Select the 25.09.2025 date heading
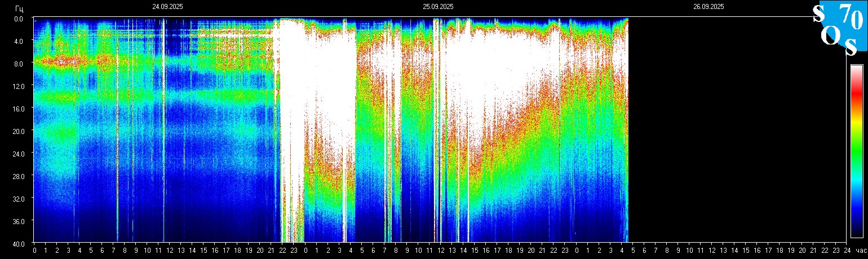 [x=438, y=7]
